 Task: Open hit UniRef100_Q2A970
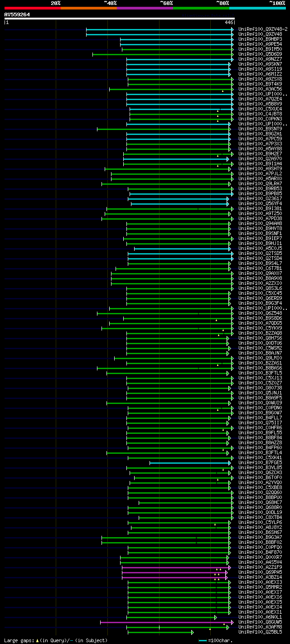[260, 159]
